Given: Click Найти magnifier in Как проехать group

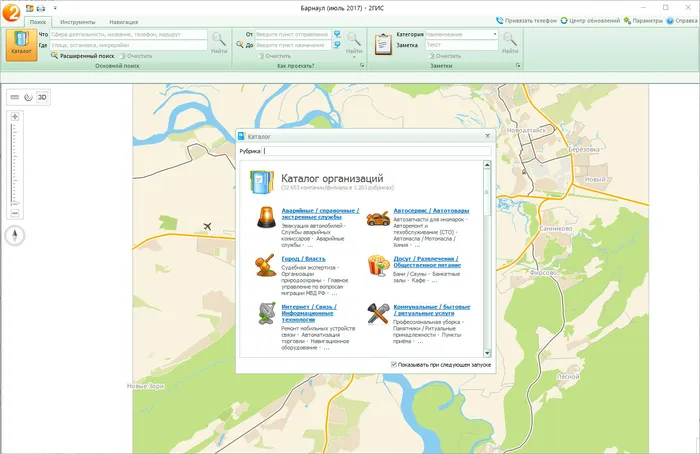Looking at the screenshot, I should 354,42.
